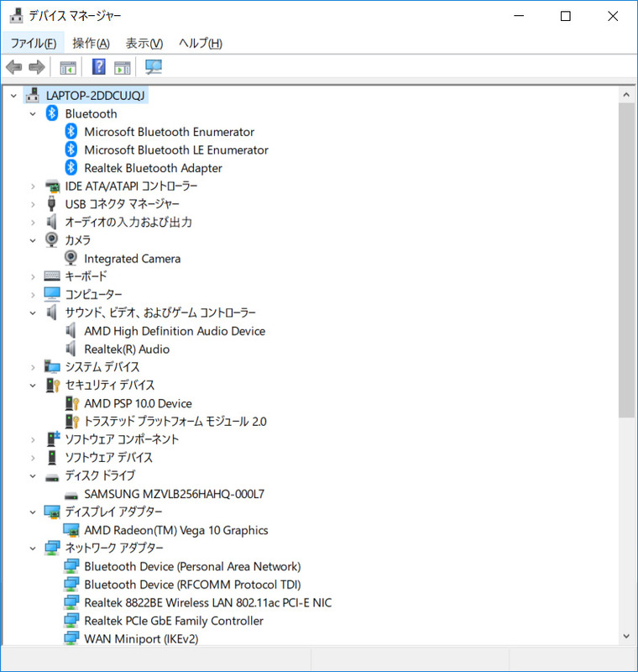Click the Realtek PCIe GbE Family Controller icon
Image resolution: width=638 pixels, height=672 pixels.
[x=71, y=621]
